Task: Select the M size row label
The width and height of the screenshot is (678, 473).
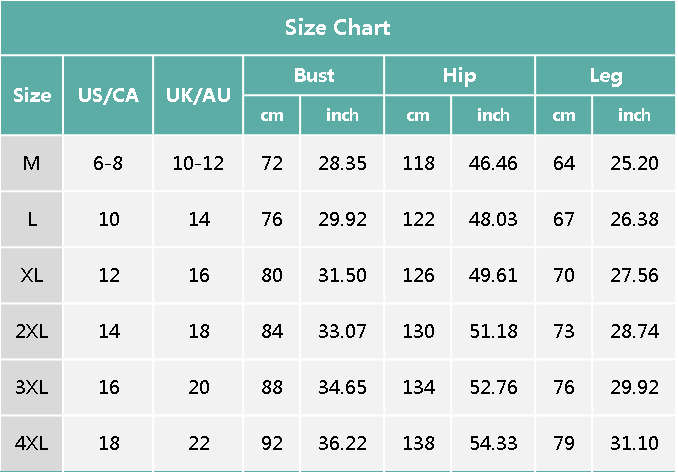Action: tap(32, 163)
